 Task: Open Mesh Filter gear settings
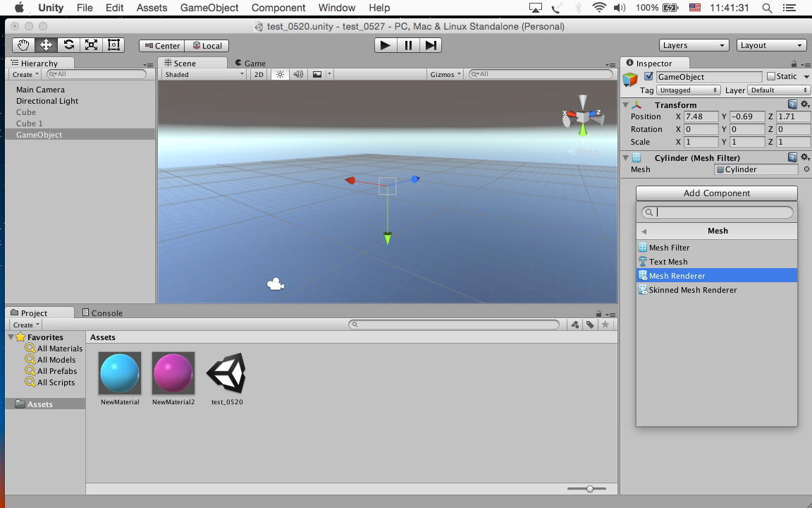[x=805, y=157]
